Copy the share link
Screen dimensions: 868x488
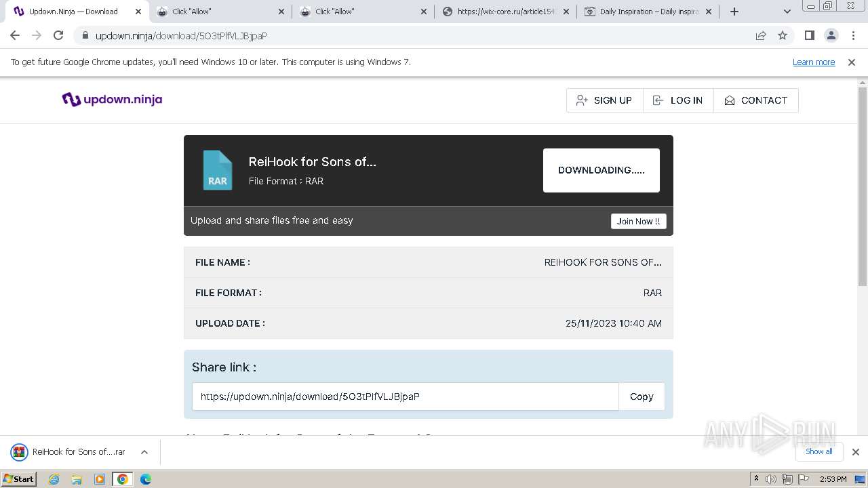pos(642,396)
